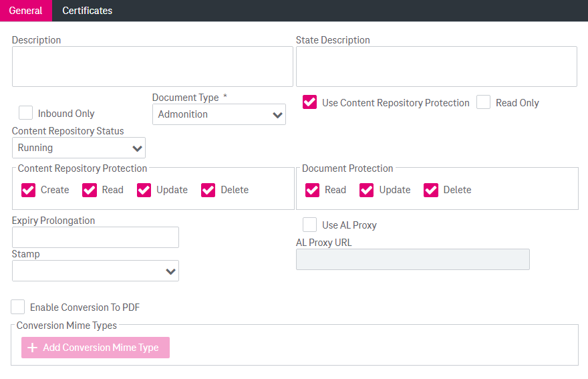
Task: Enable the Inbound Only checkbox
Action: pyautogui.click(x=26, y=113)
